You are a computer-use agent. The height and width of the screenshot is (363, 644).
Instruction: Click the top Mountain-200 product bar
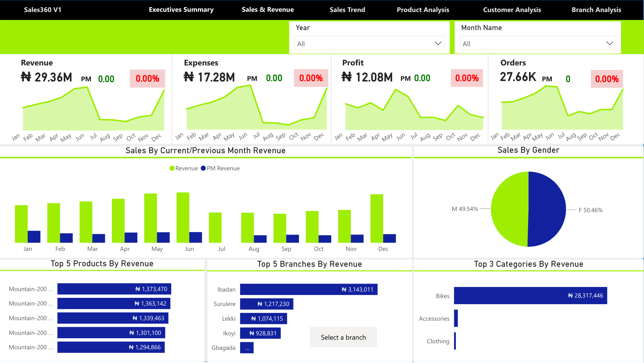coord(114,289)
